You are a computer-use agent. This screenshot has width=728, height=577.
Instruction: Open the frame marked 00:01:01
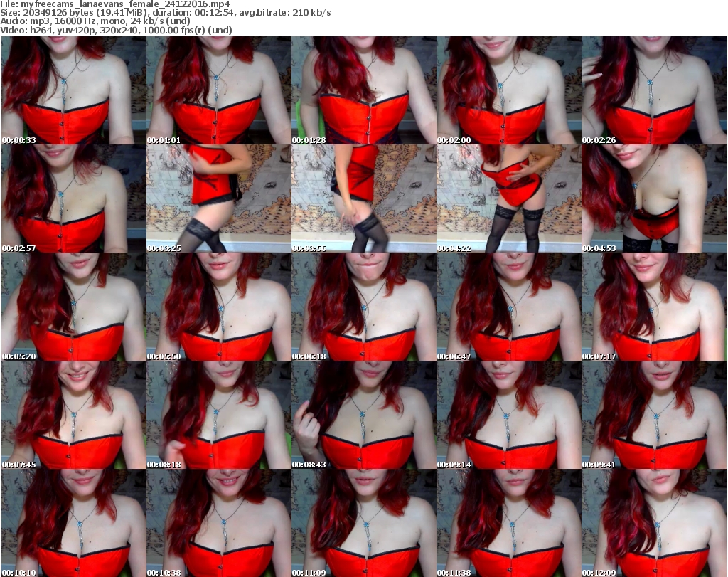point(219,90)
